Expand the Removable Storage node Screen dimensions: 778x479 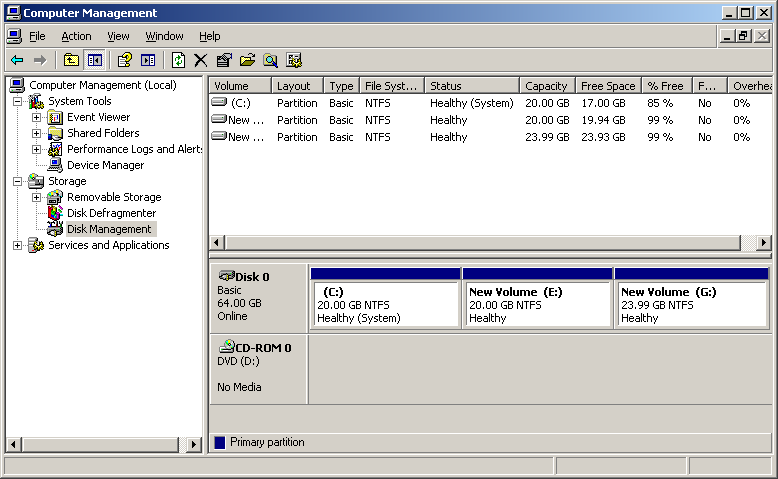pyautogui.click(x=36, y=197)
